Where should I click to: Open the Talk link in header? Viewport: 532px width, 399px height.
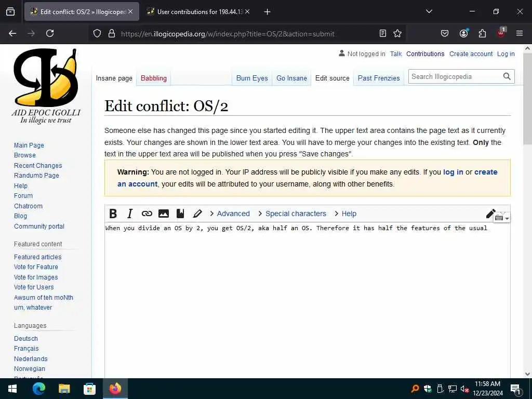[x=395, y=54]
